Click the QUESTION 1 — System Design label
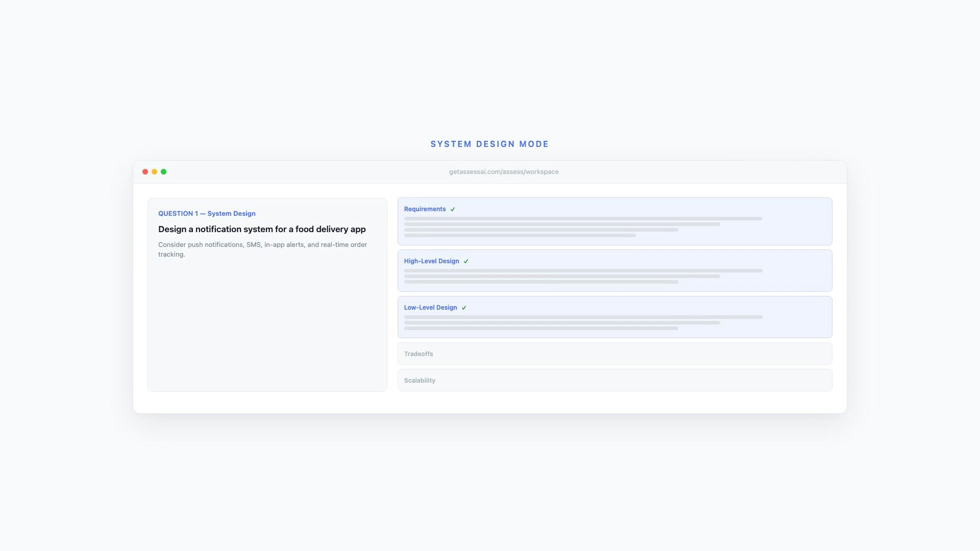The height and width of the screenshot is (551, 980). pos(207,214)
